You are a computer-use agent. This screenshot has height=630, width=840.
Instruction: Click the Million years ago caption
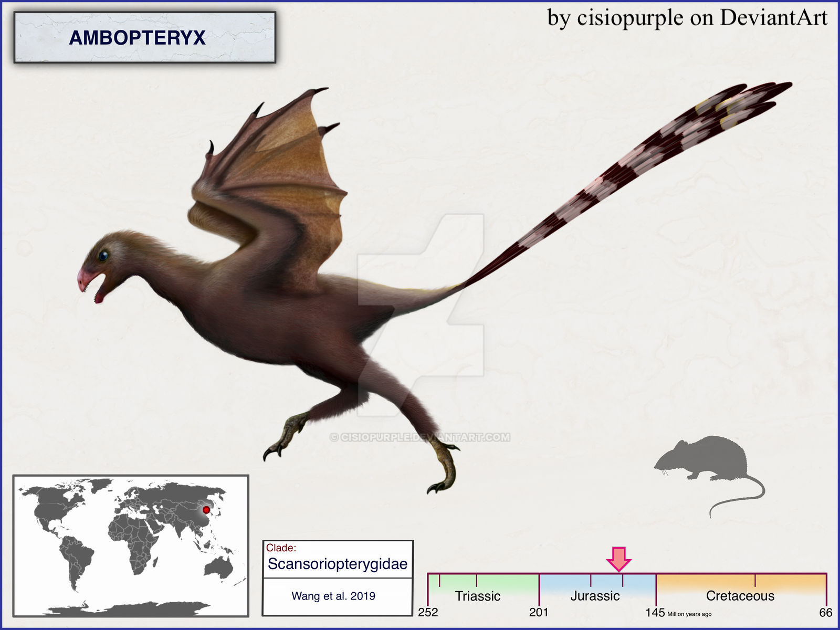[x=689, y=614]
